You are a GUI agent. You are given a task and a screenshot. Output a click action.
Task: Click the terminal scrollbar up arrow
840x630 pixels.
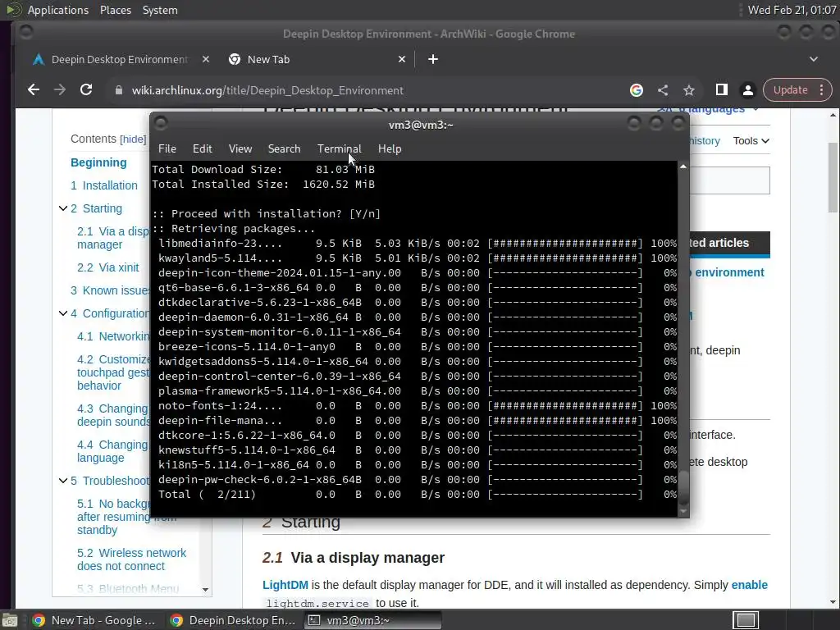click(x=683, y=167)
